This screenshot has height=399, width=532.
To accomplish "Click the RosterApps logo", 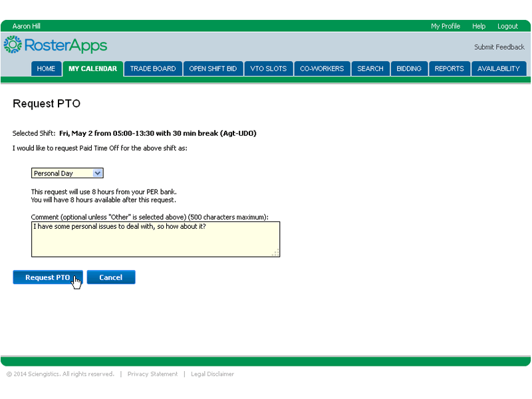I will tap(55, 45).
